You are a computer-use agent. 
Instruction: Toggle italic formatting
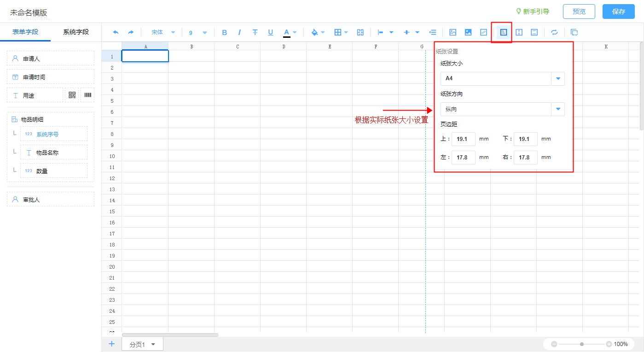point(239,32)
